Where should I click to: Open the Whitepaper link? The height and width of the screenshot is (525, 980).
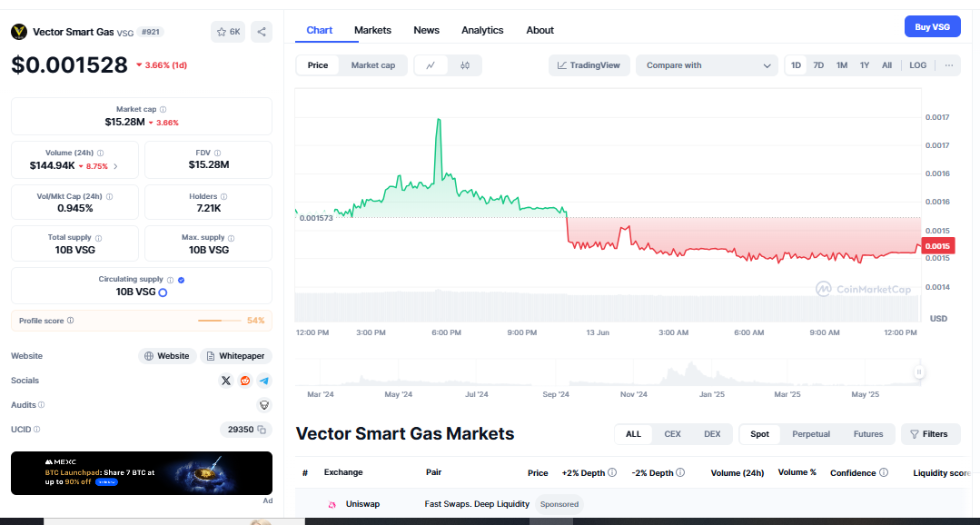click(x=236, y=356)
